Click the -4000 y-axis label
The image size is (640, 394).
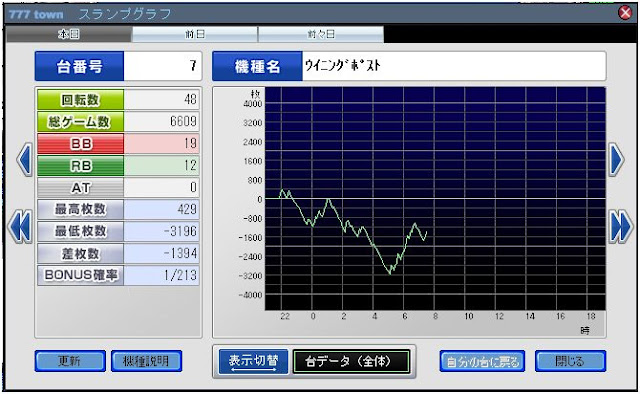(251, 295)
